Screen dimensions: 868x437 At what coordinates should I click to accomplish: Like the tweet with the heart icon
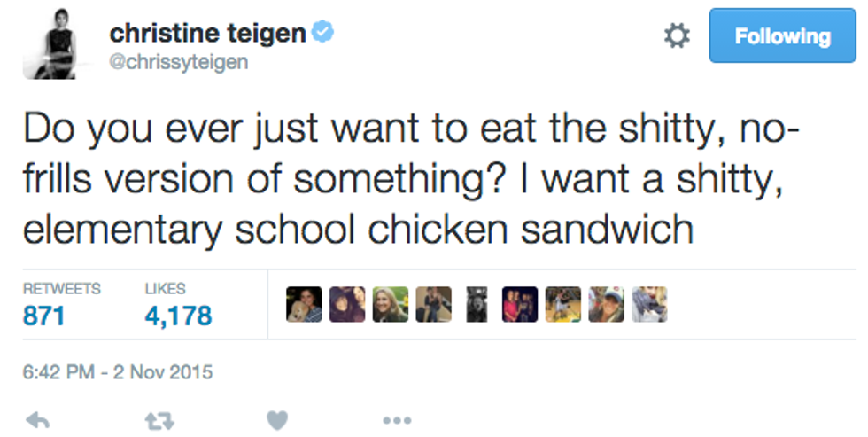click(x=279, y=417)
